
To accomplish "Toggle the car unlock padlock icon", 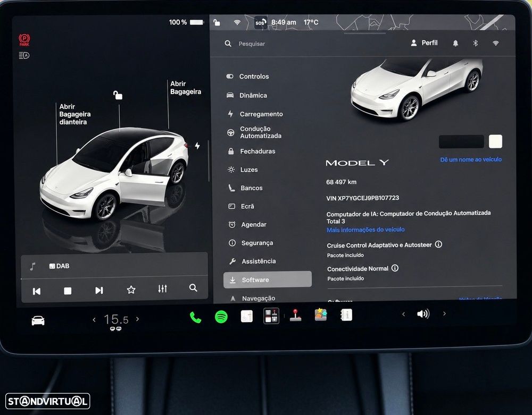I will click(x=118, y=95).
